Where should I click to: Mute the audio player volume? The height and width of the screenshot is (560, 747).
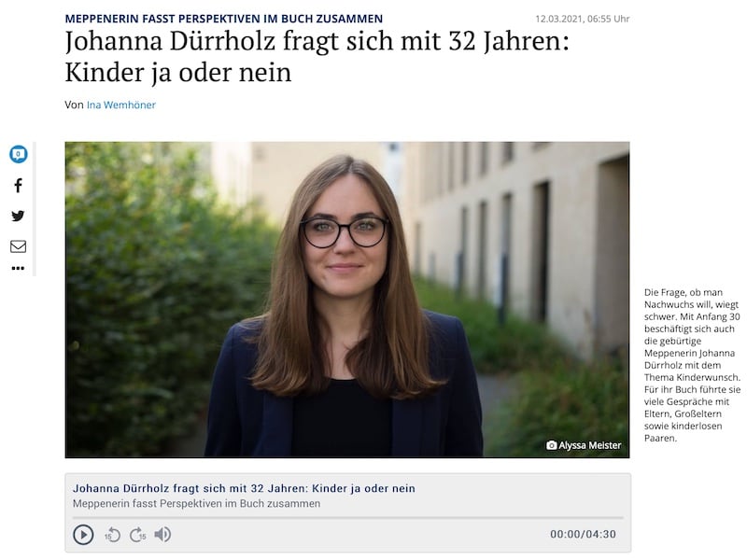(x=162, y=534)
